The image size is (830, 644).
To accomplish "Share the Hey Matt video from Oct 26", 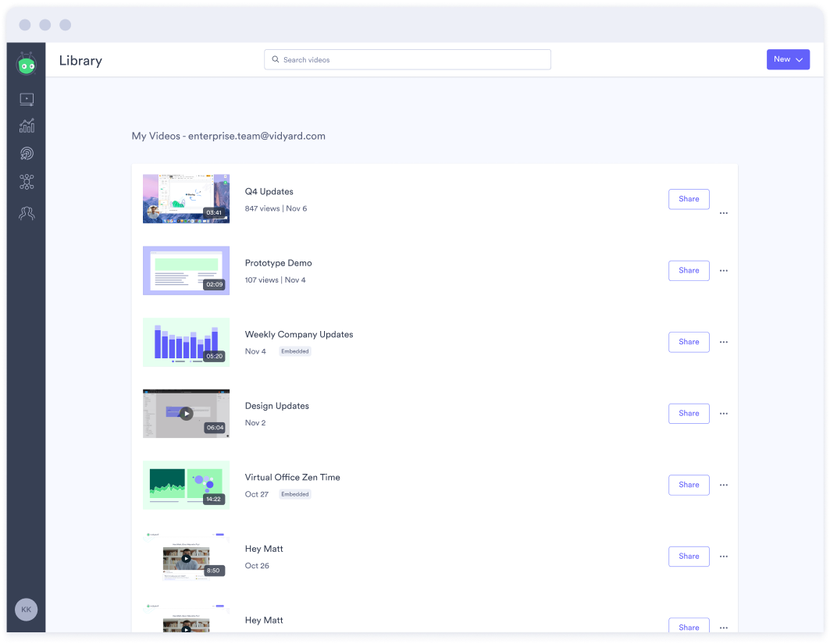I will tap(689, 557).
